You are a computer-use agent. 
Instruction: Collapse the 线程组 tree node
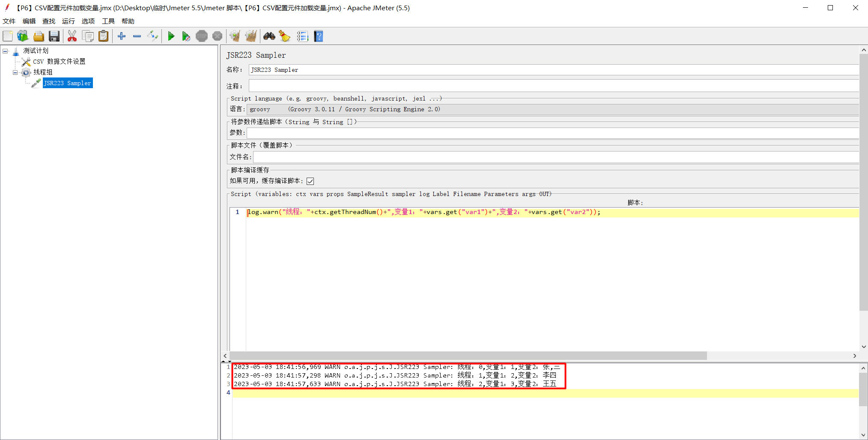pos(15,72)
